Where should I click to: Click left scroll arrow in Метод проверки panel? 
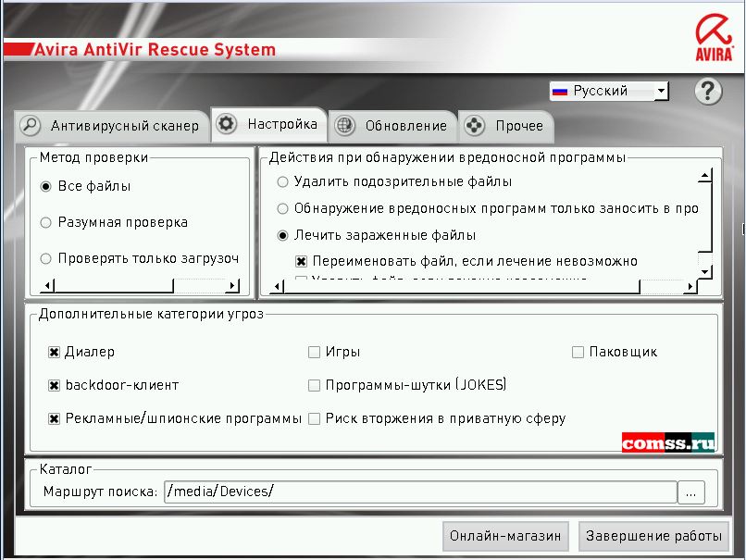(x=47, y=285)
